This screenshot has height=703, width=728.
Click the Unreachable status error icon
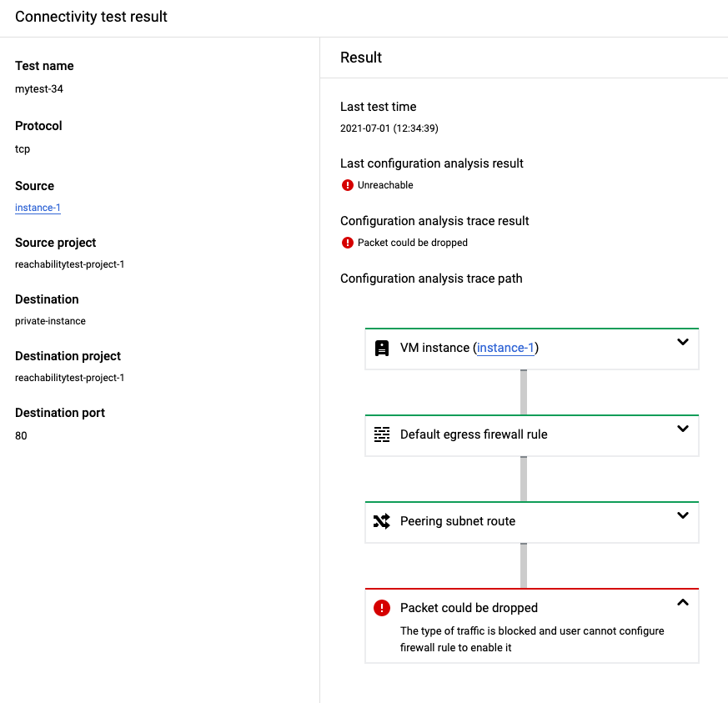(348, 184)
